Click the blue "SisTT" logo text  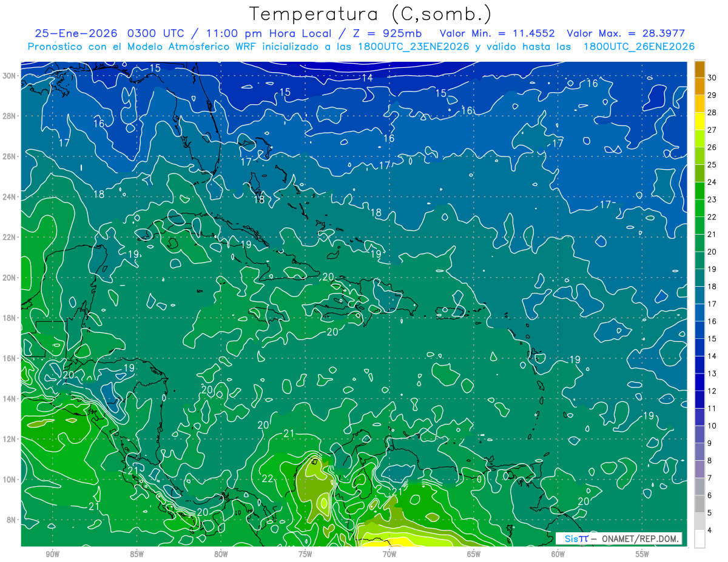click(x=577, y=538)
